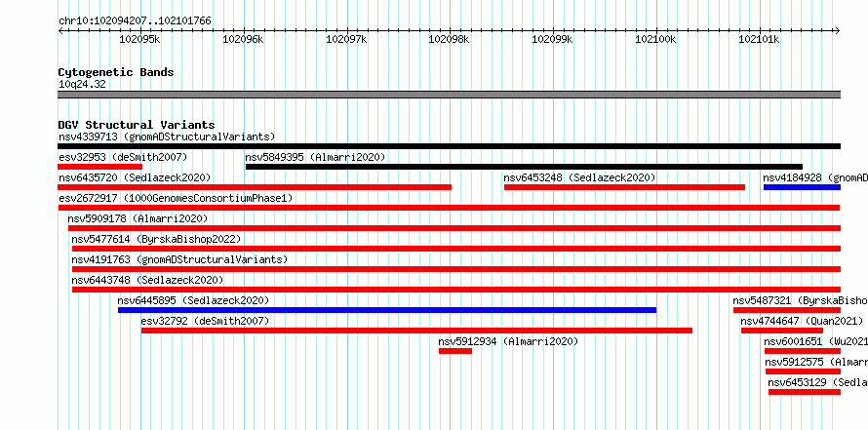Click the chr10:102094207..102101766 region label
The image size is (868, 430).
tap(135, 21)
